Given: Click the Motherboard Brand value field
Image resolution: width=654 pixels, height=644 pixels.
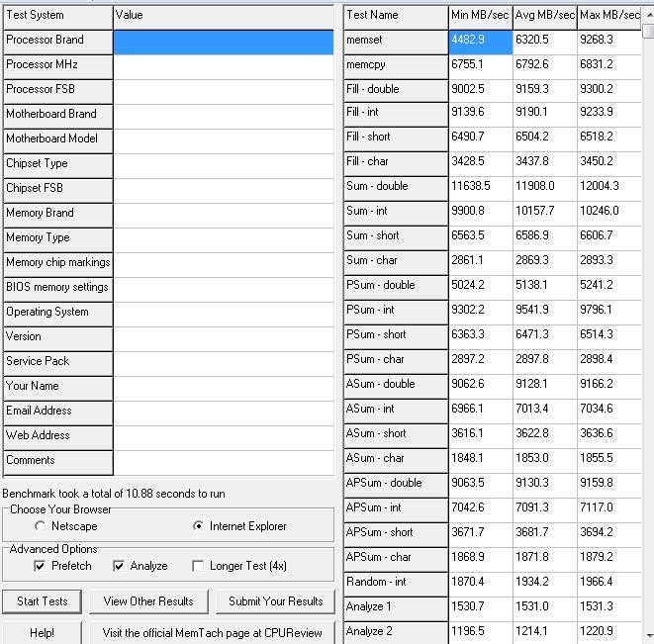Looking at the screenshot, I should coord(224,117).
